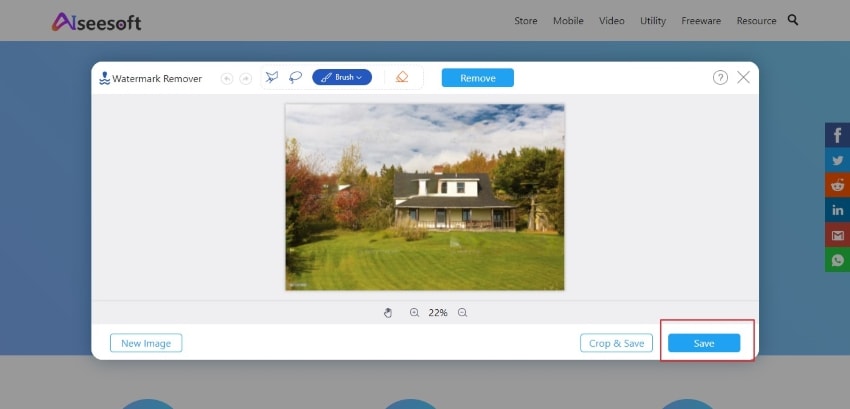The width and height of the screenshot is (850, 409).
Task: Share on Twitter via sidebar icon
Action: click(838, 160)
